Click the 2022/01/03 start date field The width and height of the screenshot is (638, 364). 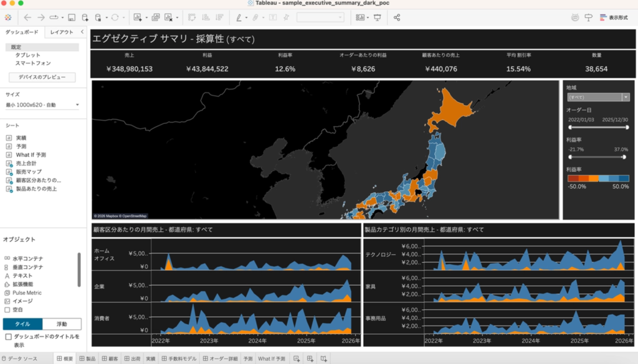point(581,120)
